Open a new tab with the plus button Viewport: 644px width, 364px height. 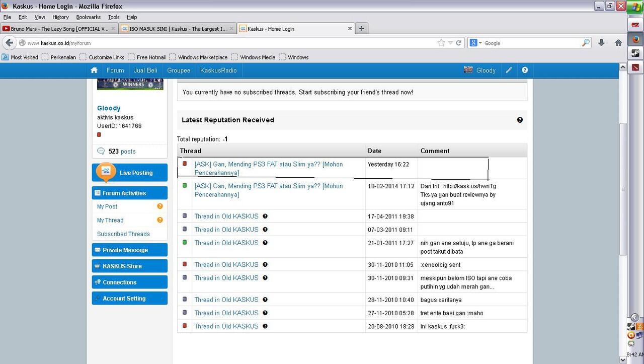pos(361,29)
